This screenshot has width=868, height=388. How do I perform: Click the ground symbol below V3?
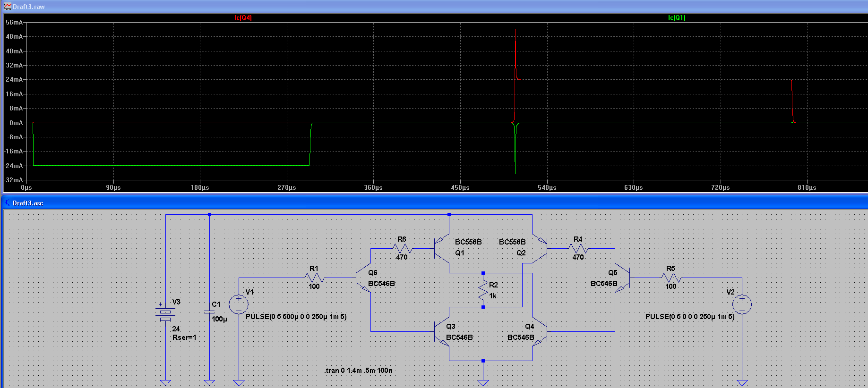point(165,382)
